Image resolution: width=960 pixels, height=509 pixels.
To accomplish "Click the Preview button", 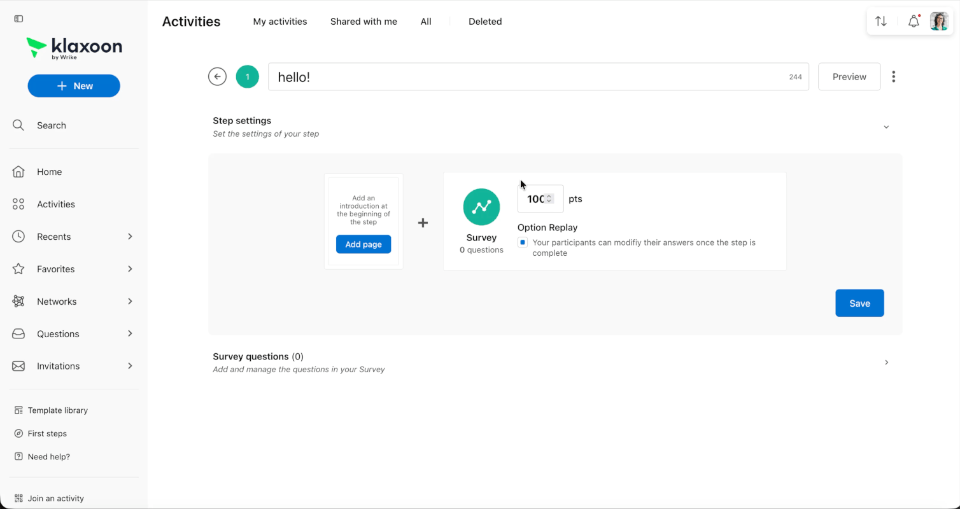I will (849, 77).
